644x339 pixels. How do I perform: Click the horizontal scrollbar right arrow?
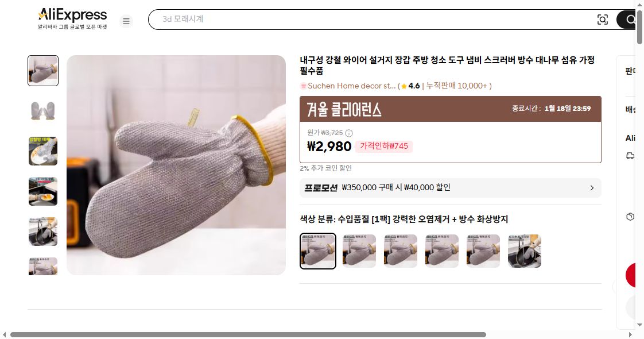[x=630, y=334]
